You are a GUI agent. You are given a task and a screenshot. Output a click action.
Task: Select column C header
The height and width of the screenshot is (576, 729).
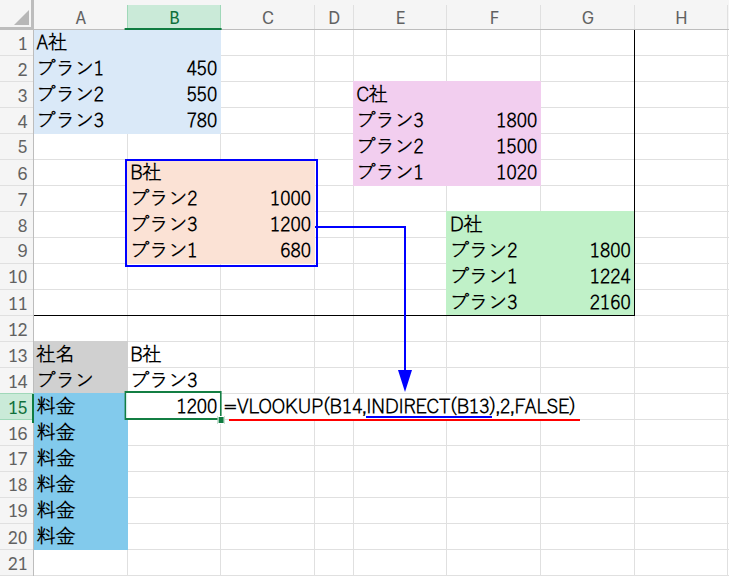(267, 18)
